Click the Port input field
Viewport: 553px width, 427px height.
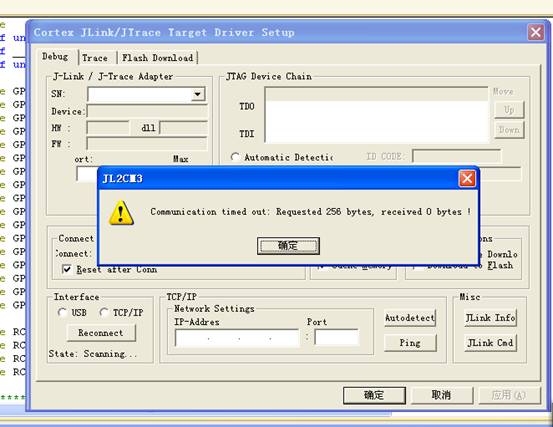337,337
